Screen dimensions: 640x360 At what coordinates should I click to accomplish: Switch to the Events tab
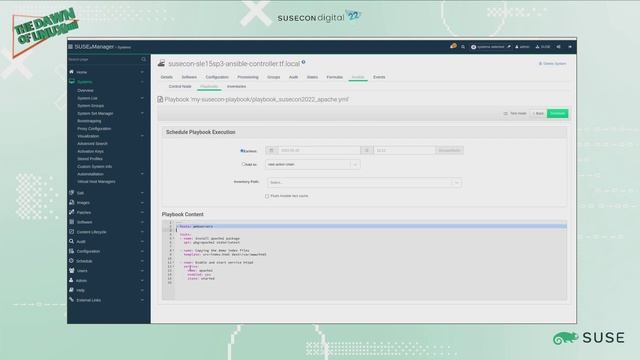(379, 77)
